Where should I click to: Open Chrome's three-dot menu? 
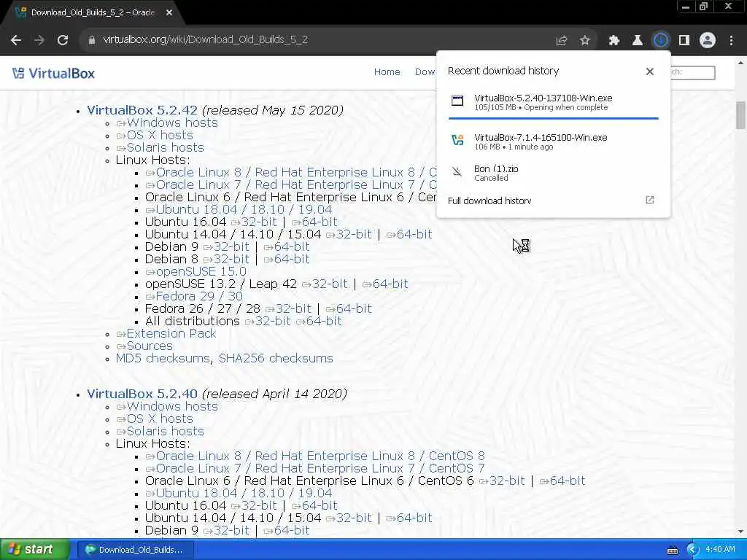point(731,41)
